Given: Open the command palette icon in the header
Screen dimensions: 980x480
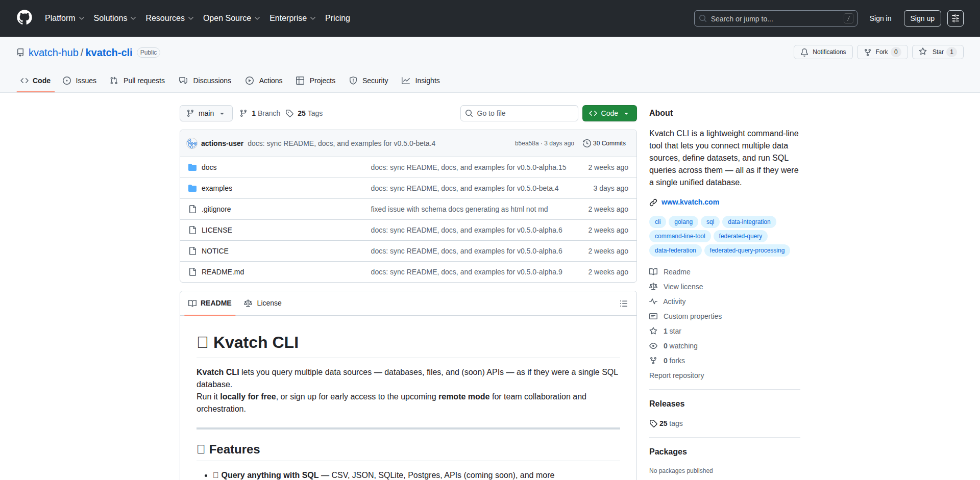Looking at the screenshot, I should coord(955,18).
